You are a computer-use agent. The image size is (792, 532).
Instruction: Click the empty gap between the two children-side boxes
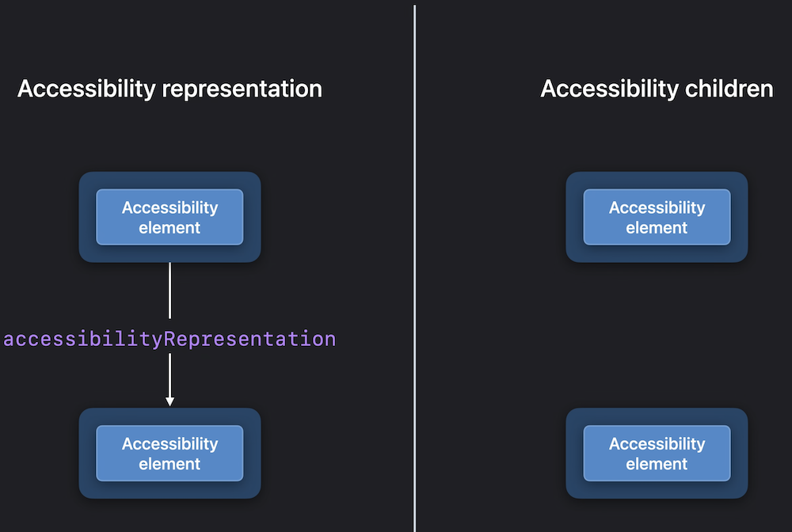point(657,335)
